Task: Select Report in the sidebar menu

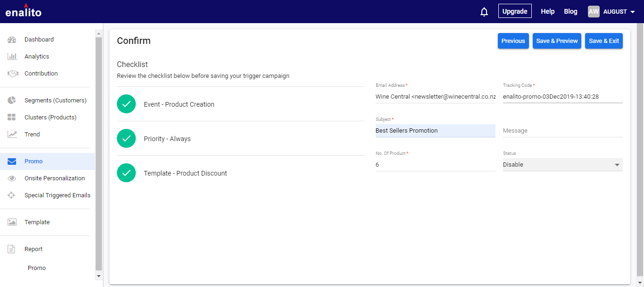Action: point(33,249)
